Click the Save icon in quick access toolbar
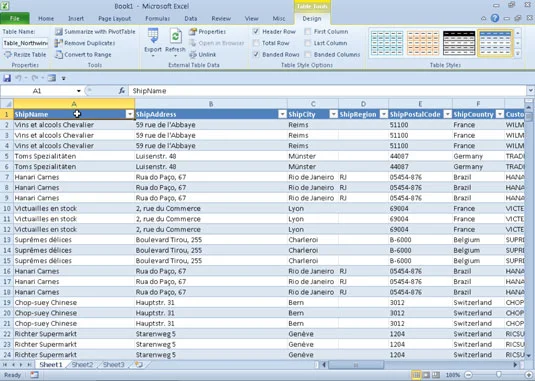The image size is (535, 381). point(7,78)
